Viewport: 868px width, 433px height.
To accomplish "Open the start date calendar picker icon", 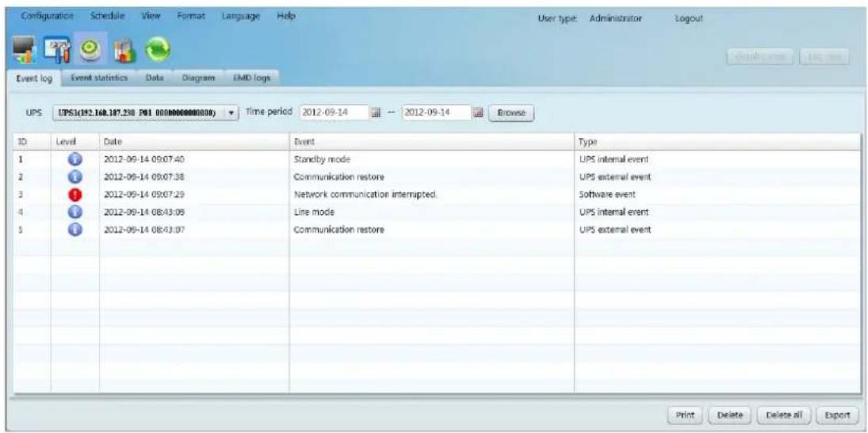I will point(376,113).
